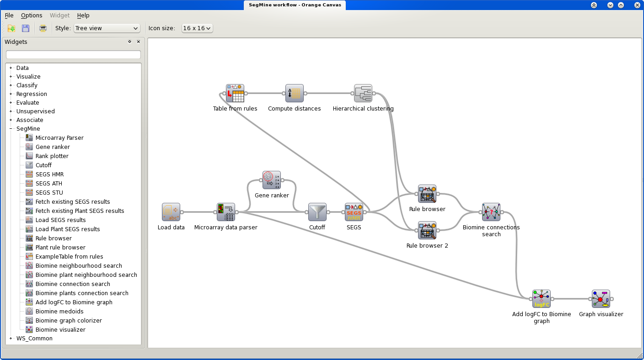The image size is (644, 360).
Task: Open the Options menu
Action: coord(32,16)
